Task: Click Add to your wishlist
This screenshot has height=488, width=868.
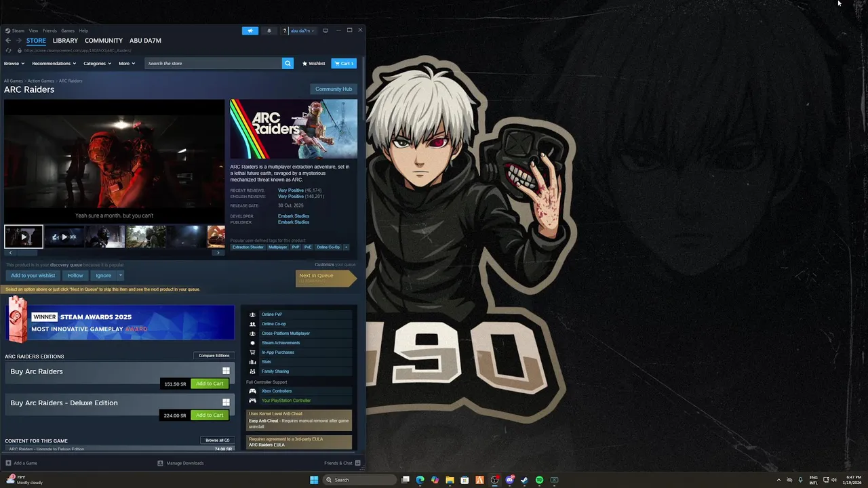Action: pyautogui.click(x=33, y=275)
